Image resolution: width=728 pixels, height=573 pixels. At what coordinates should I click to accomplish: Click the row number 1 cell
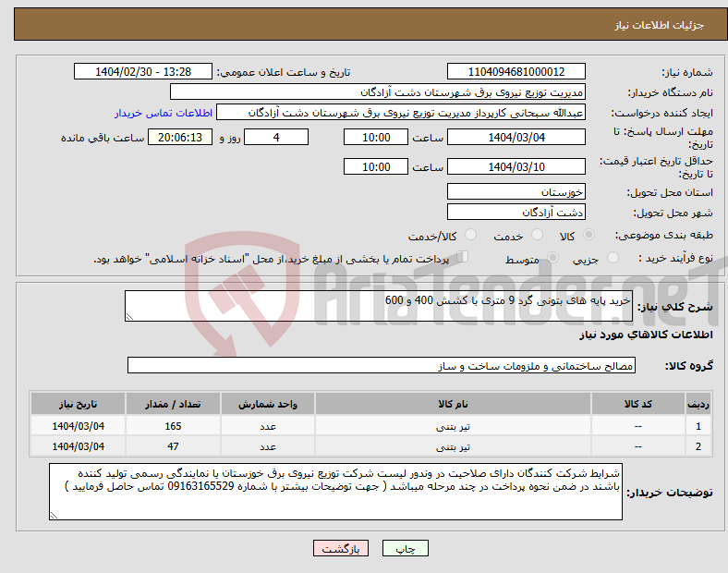point(698,426)
